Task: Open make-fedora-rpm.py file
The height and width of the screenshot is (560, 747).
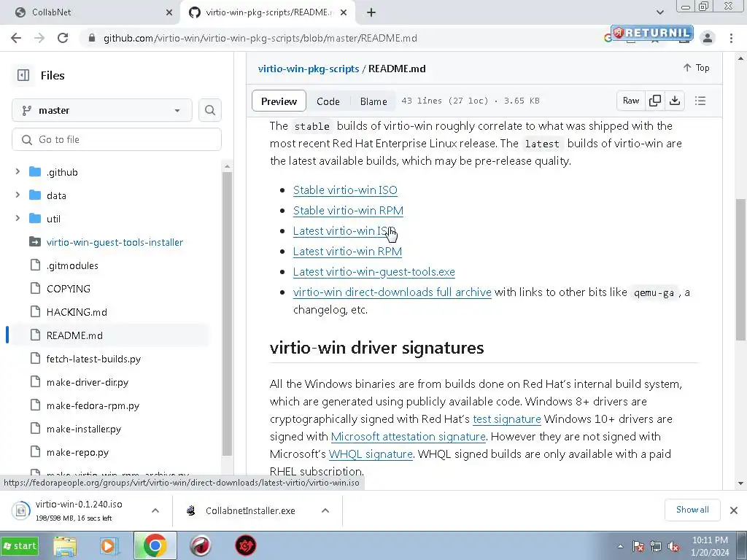Action: [93, 405]
